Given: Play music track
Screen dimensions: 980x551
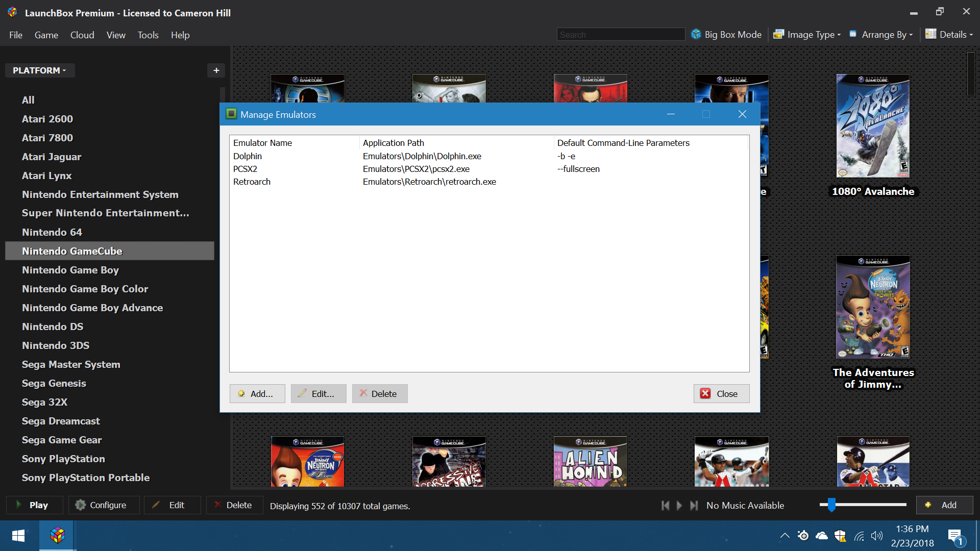Looking at the screenshot, I should coord(679,505).
